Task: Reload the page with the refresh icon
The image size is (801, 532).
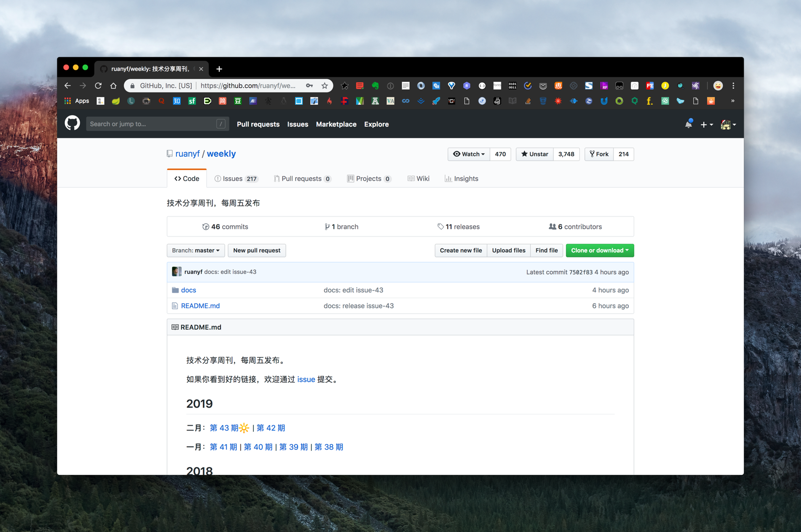Action: pos(98,86)
